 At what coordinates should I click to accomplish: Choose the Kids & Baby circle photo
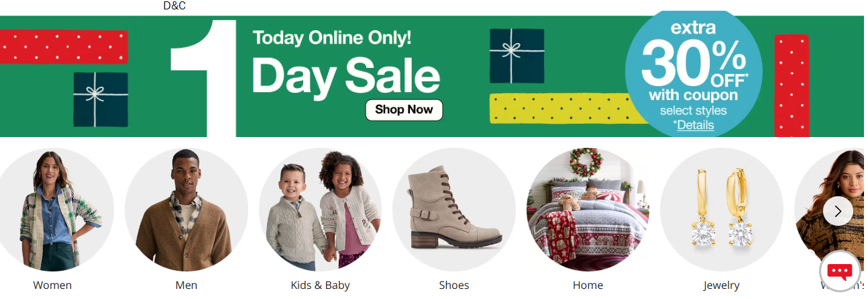pyautogui.click(x=321, y=210)
